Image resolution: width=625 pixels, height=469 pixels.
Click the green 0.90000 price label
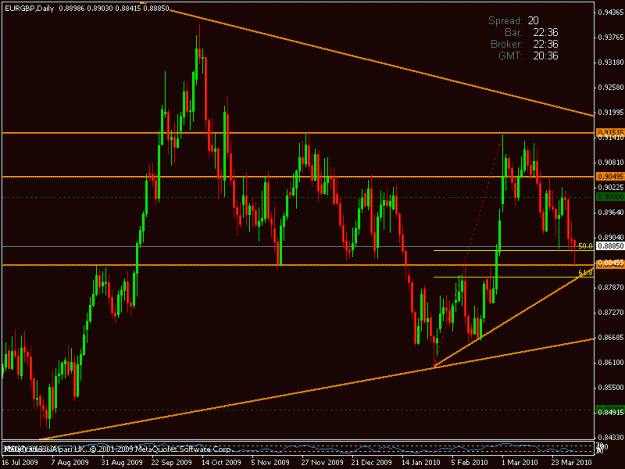click(610, 197)
